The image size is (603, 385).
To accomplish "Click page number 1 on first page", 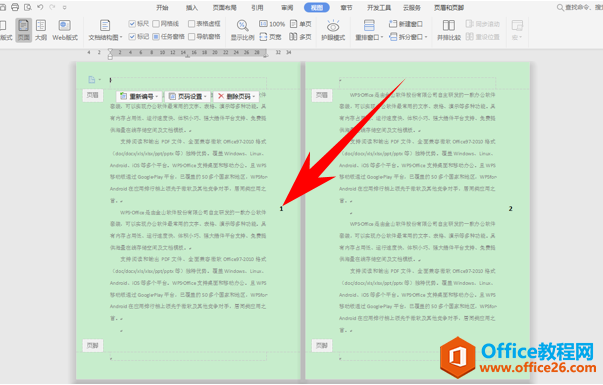I will click(282, 208).
